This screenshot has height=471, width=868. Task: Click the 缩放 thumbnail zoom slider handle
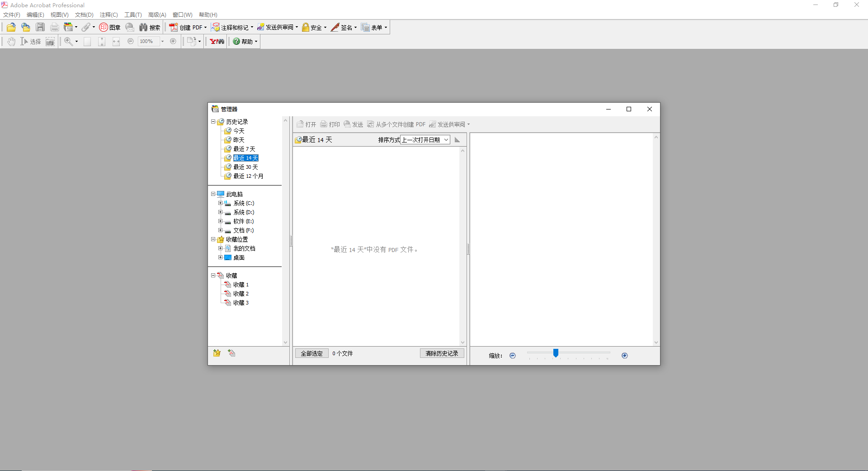(556, 353)
